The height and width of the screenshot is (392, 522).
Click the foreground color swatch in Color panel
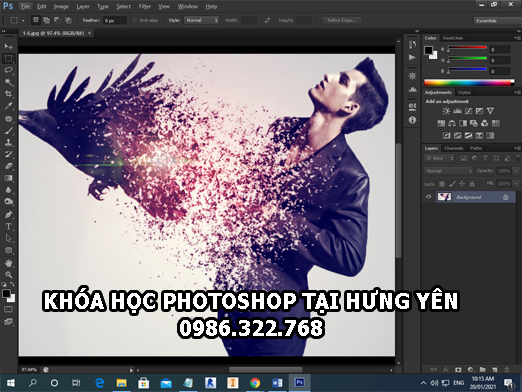pyautogui.click(x=428, y=50)
